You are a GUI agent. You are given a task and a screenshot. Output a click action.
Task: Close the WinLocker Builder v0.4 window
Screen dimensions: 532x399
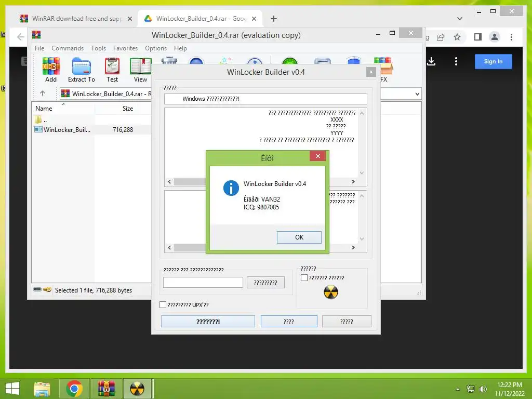click(371, 72)
